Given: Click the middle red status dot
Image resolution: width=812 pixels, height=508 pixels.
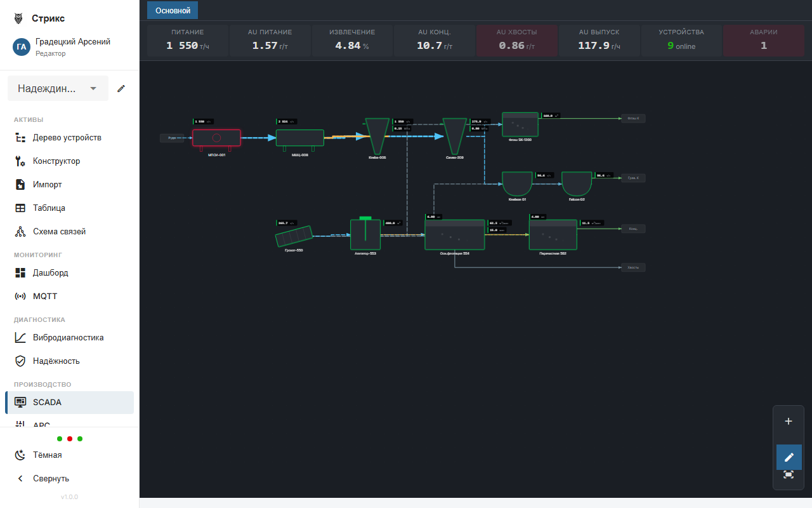Looking at the screenshot, I should point(70,438).
